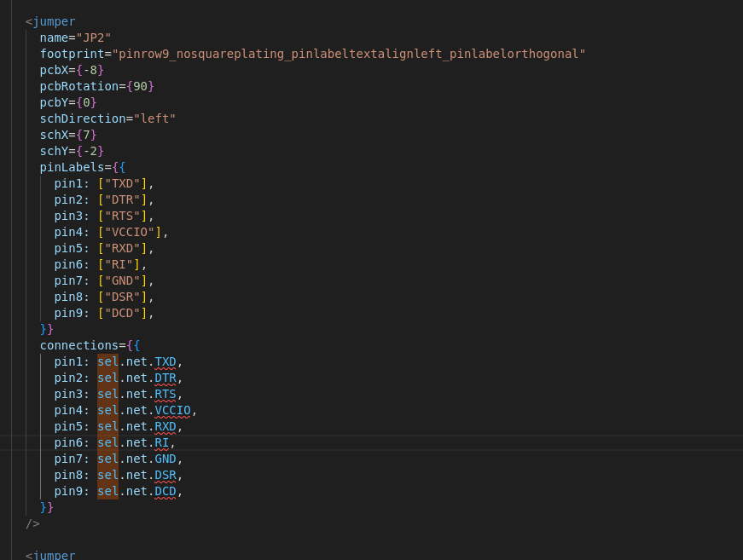Click the "VCCIO" label string for pin4
This screenshot has width=743, height=560.
[x=130, y=232]
